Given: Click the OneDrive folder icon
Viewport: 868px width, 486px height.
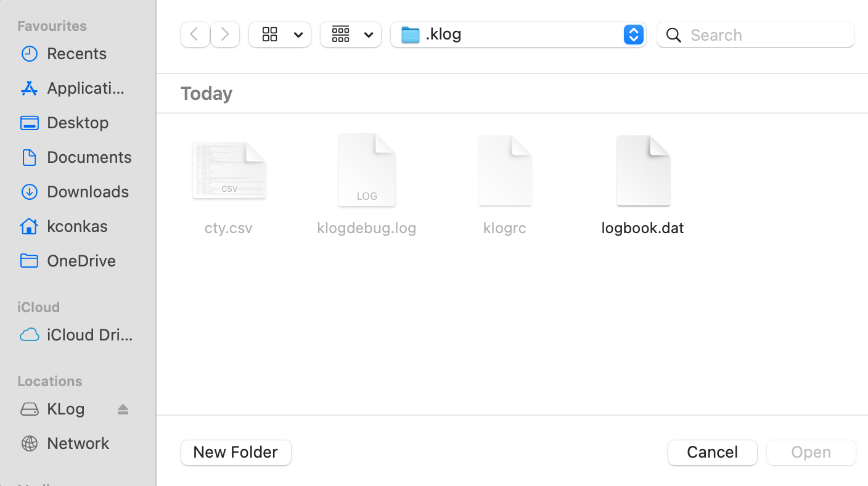Looking at the screenshot, I should [x=29, y=261].
